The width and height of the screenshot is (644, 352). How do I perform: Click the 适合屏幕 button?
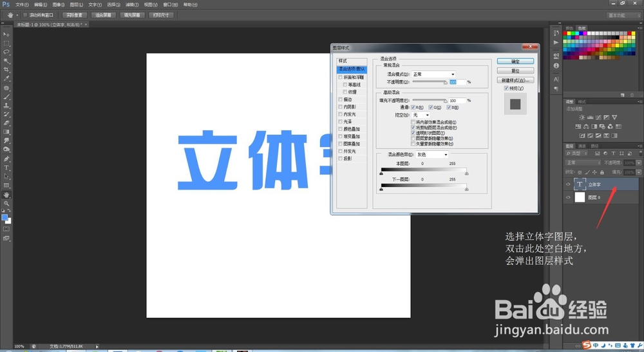point(104,15)
